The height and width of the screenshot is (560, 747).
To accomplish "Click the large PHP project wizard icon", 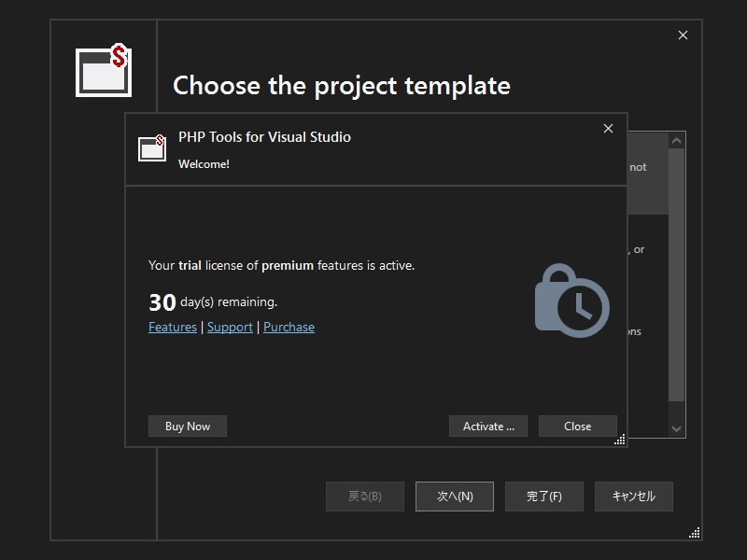I will point(103,71).
